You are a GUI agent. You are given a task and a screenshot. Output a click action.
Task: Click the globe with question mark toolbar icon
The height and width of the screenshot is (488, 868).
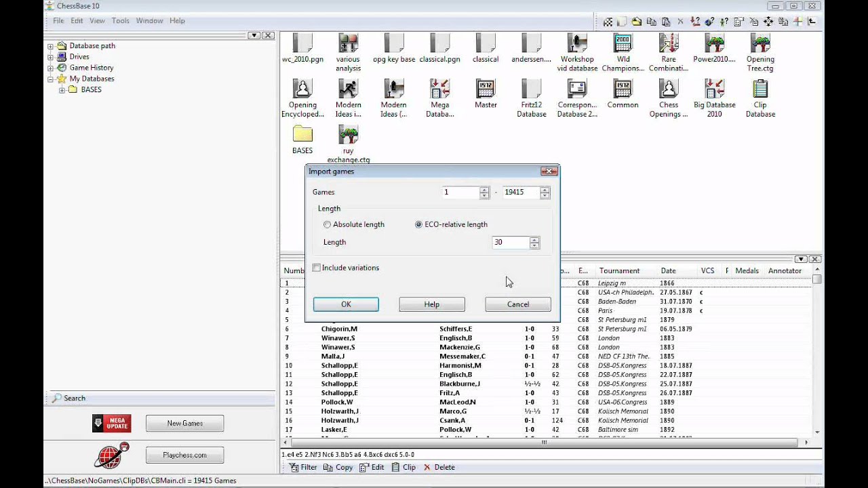click(x=710, y=22)
